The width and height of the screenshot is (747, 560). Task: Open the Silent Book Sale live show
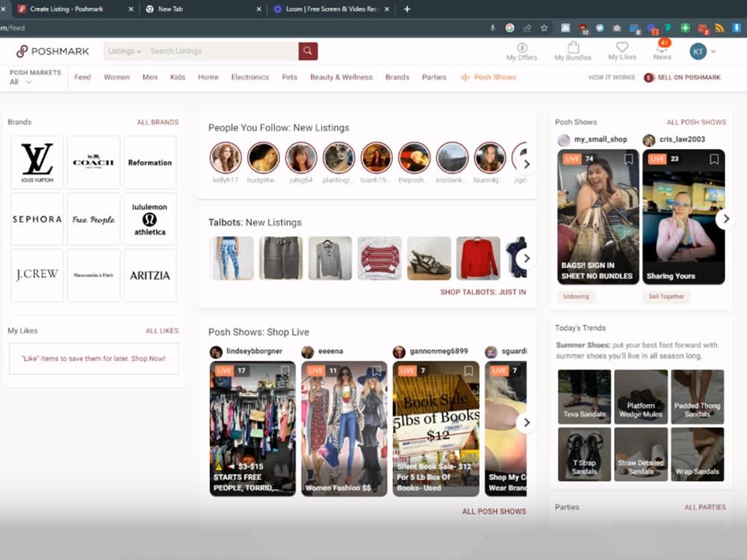tap(436, 429)
